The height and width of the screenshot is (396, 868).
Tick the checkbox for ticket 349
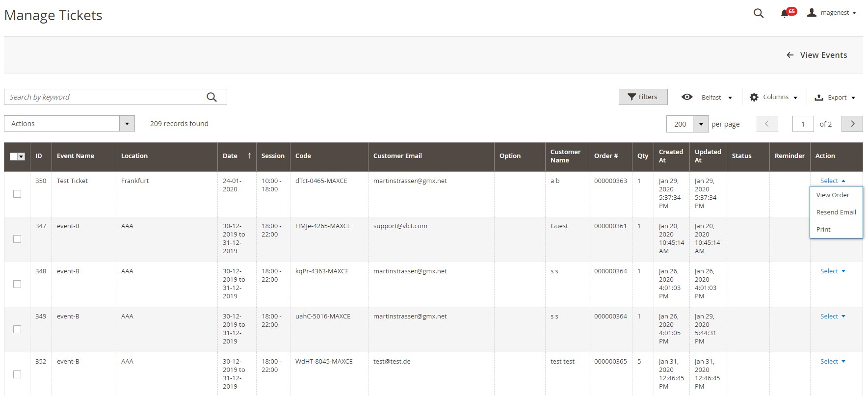pos(17,329)
